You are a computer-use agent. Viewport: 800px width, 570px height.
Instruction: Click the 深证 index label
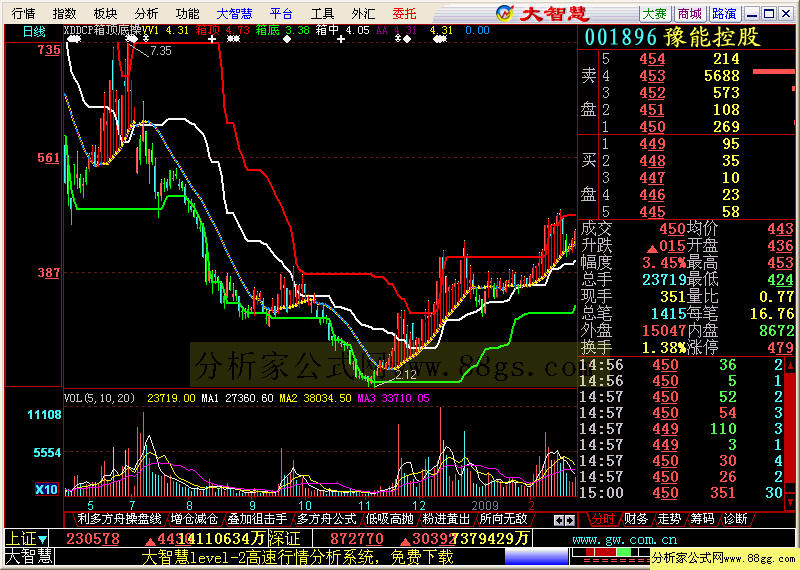pyautogui.click(x=284, y=538)
